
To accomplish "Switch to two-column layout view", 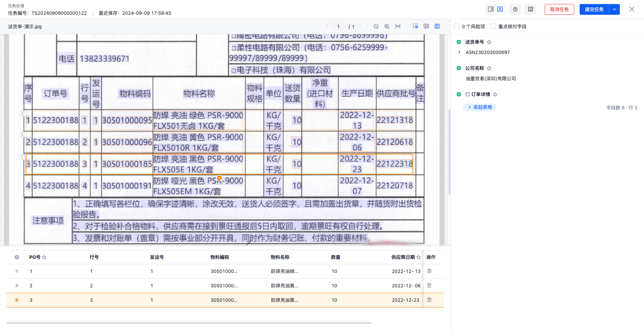I will tap(500, 9).
